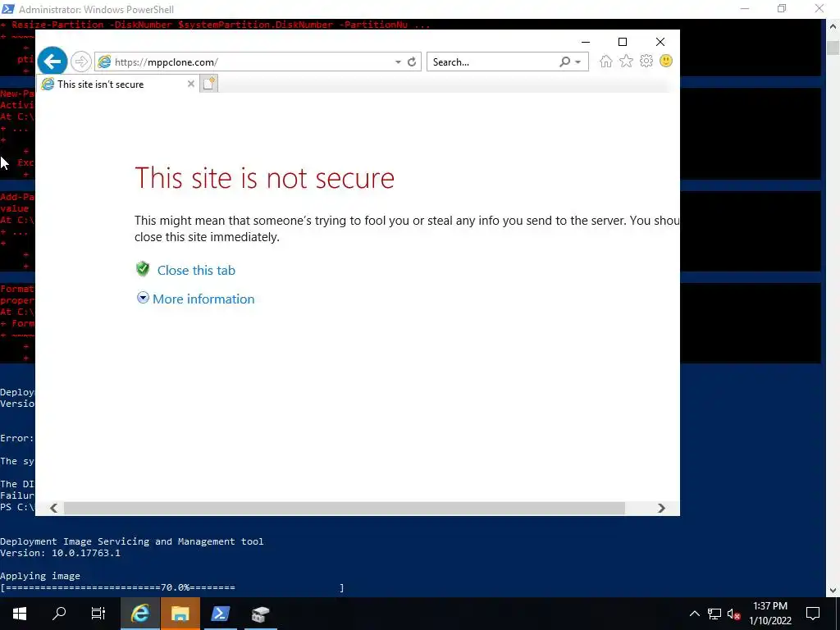This screenshot has height=630, width=840.
Task: Click 'Deployment Image Servicing and Management tool' line
Action: [132, 541]
